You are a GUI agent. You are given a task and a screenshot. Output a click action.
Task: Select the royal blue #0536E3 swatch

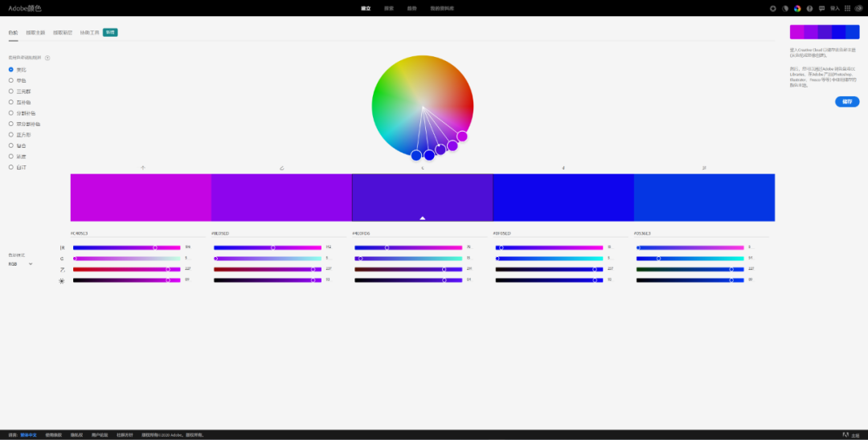pos(704,198)
